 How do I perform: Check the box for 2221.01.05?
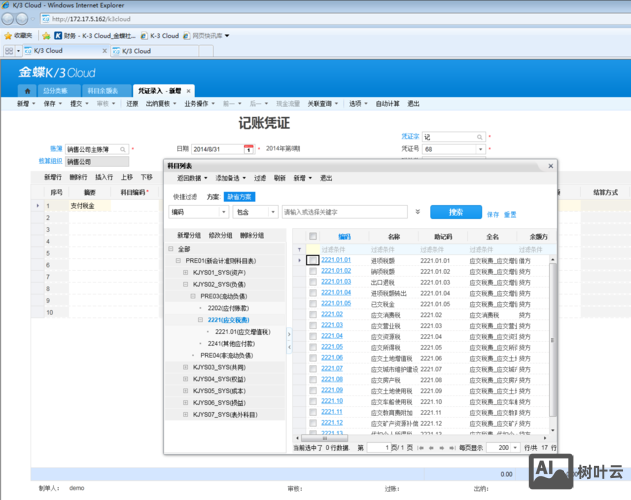pyautogui.click(x=313, y=304)
